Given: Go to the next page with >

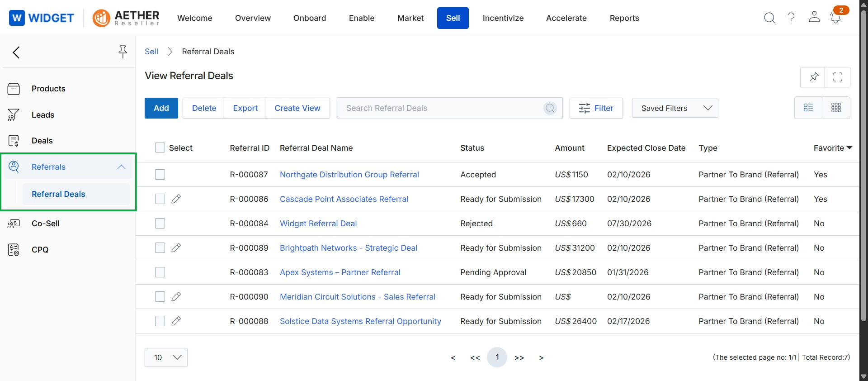Looking at the screenshot, I should click(541, 357).
